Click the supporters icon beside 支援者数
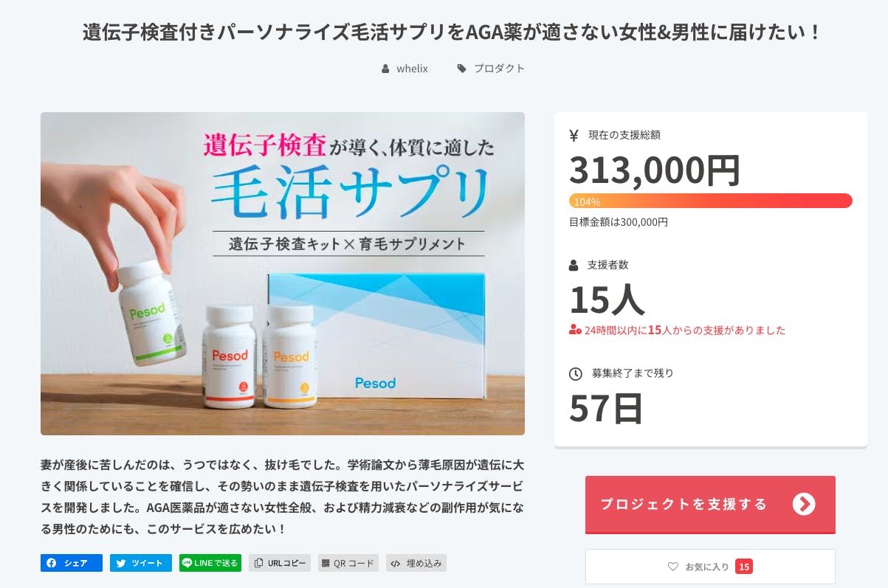The width and height of the screenshot is (888, 588). 574,265
